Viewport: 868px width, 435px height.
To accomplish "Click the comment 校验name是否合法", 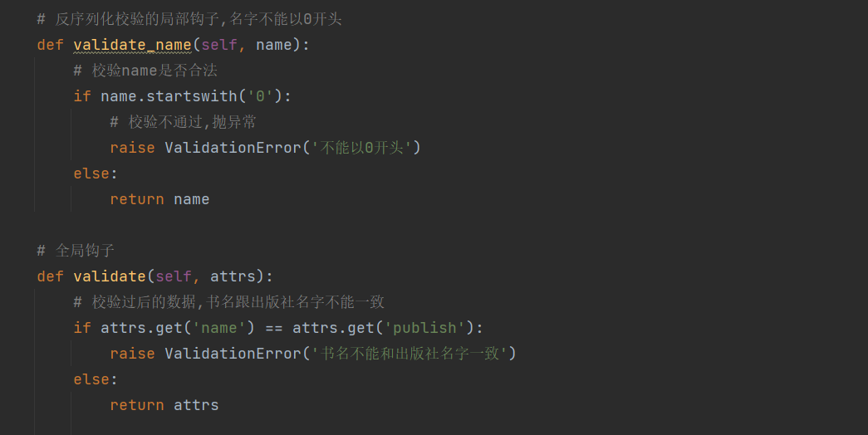I will (x=145, y=71).
